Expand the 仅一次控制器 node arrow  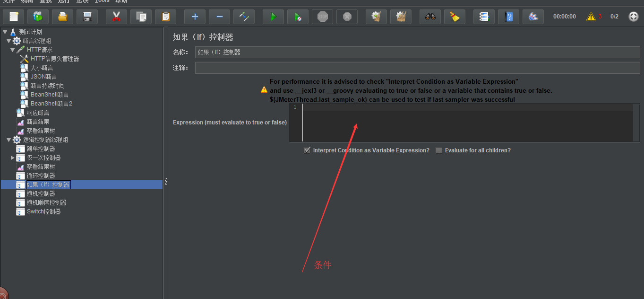tap(12, 158)
